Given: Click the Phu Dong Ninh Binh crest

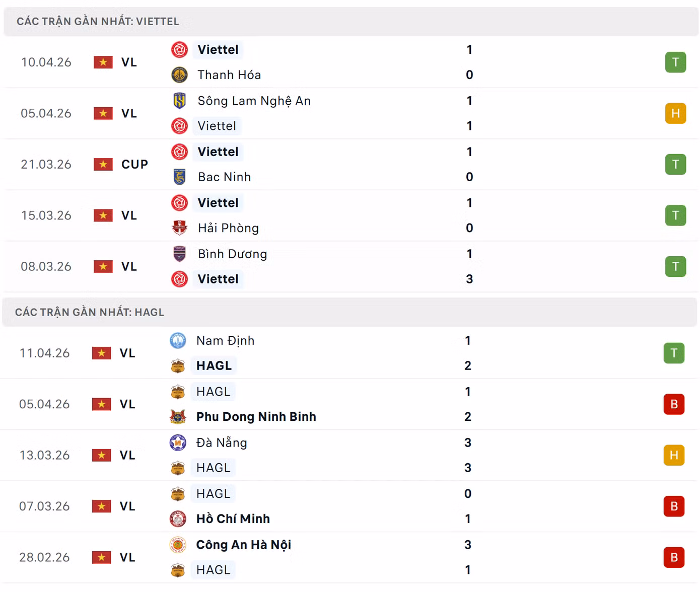Looking at the screenshot, I should pos(177,416).
